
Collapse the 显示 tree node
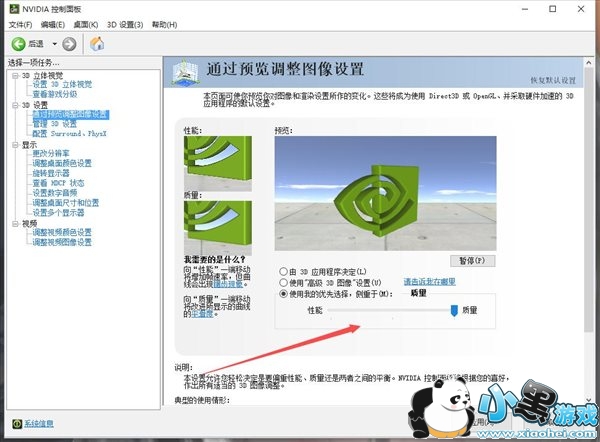tap(15, 145)
